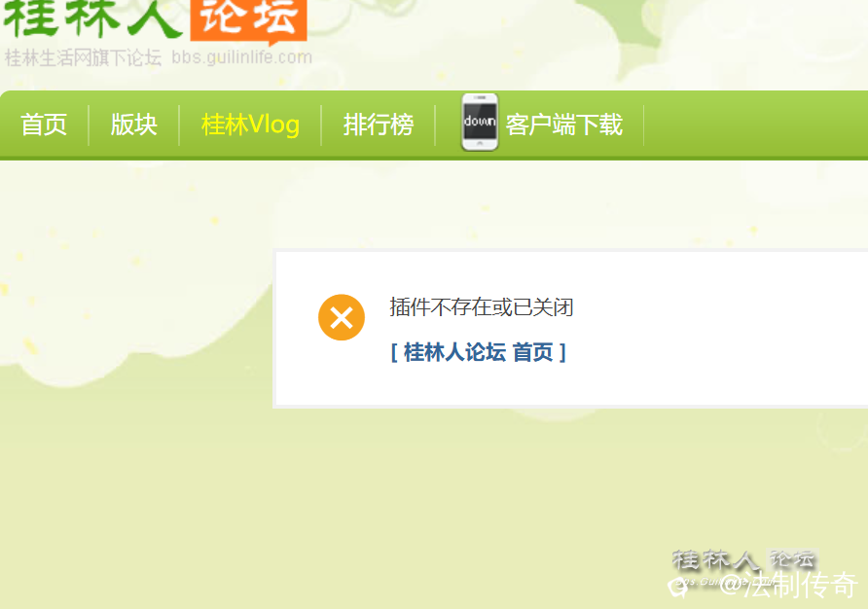This screenshot has width=868, height=609.
Task: Follow the 桂林人论坛 首页 link
Action: tap(479, 352)
